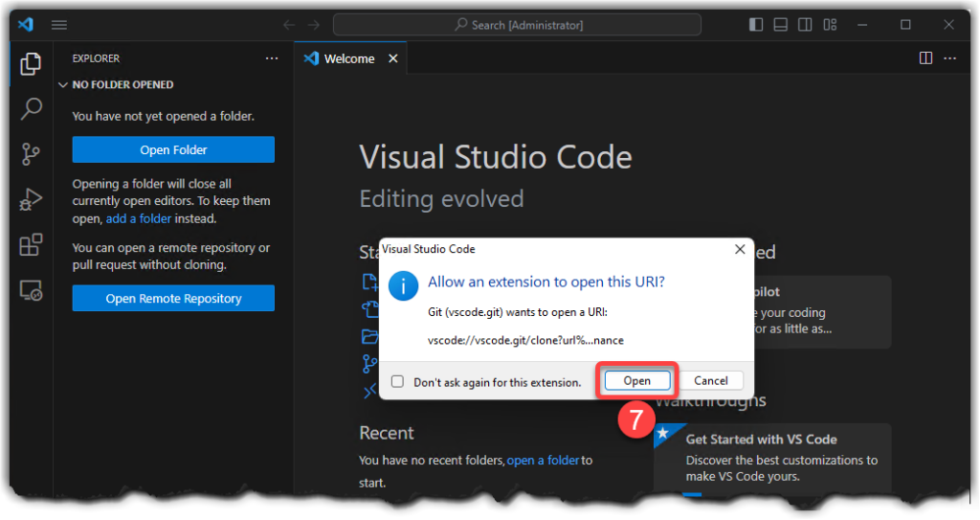The width and height of the screenshot is (980, 520).
Task: Open the Remote Explorer view
Action: 31,290
